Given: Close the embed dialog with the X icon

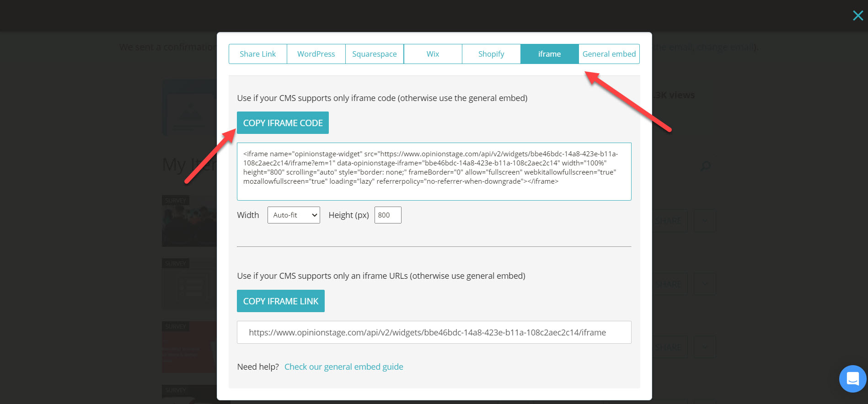Looking at the screenshot, I should (857, 16).
